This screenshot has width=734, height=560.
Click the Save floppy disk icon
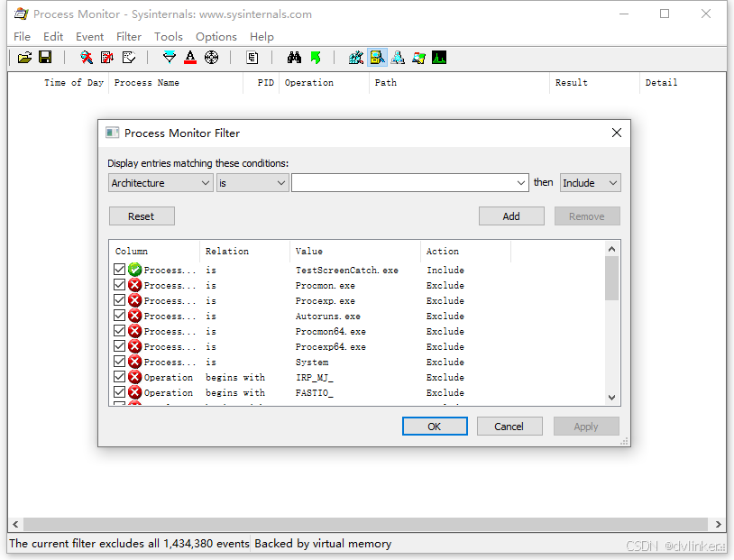point(45,58)
